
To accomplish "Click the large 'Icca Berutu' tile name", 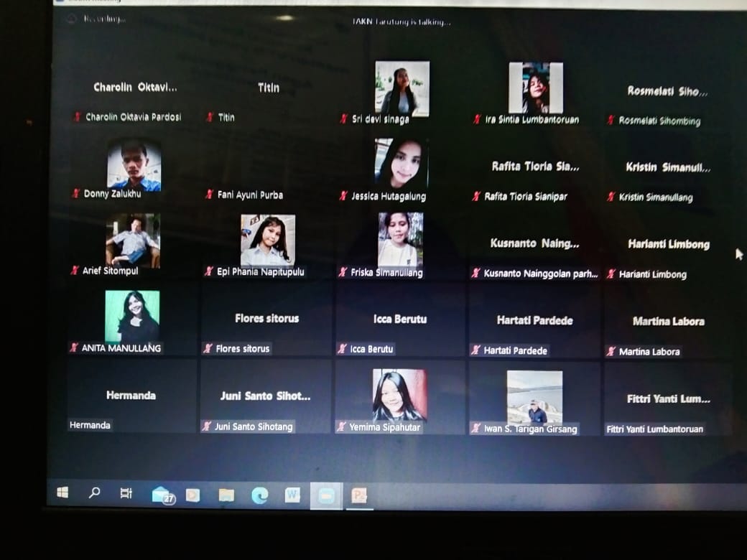I will point(400,319).
